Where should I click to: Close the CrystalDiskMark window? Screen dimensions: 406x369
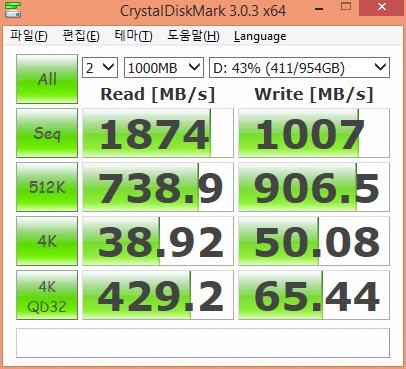pyautogui.click(x=382, y=7)
